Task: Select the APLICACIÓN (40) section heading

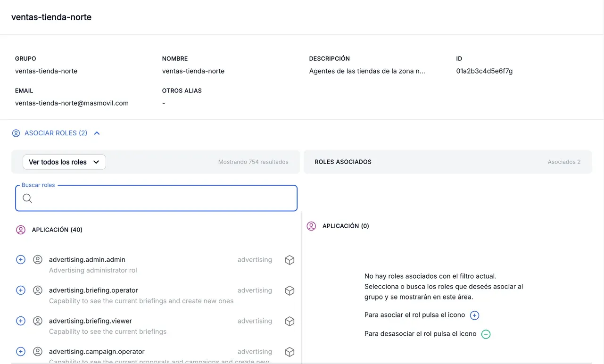Action: [57, 230]
